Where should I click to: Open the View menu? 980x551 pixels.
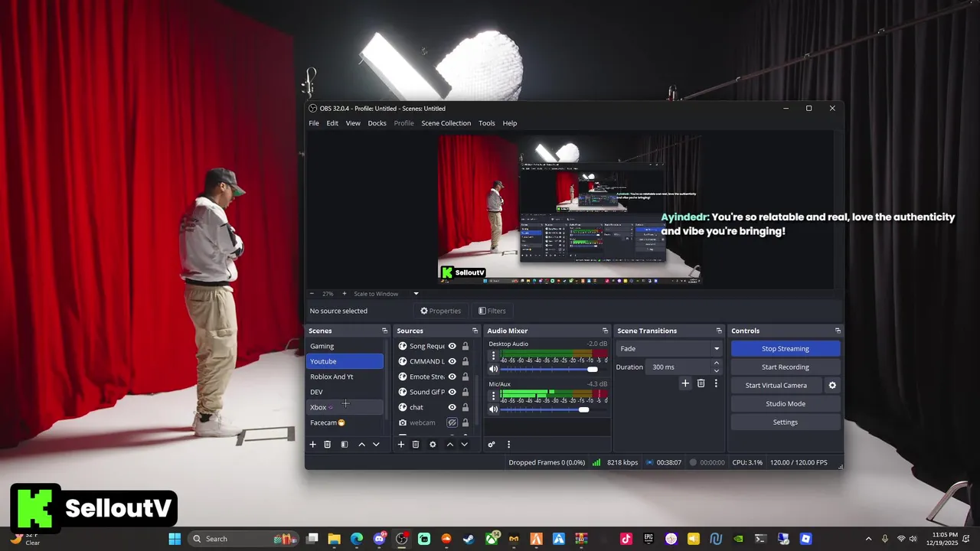click(353, 123)
